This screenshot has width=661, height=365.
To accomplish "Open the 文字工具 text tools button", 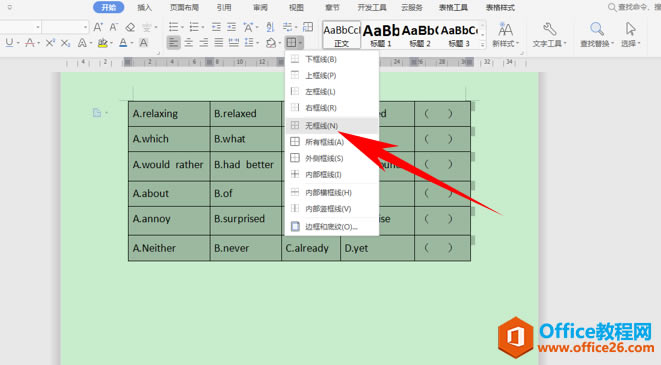I will click(549, 35).
